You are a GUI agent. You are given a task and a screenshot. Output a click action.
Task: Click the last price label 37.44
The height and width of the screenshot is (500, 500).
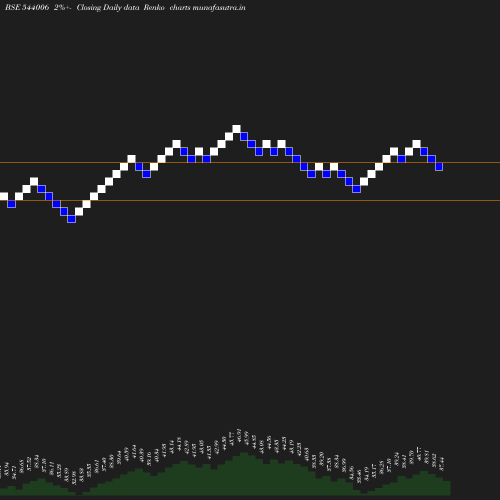coord(442,464)
